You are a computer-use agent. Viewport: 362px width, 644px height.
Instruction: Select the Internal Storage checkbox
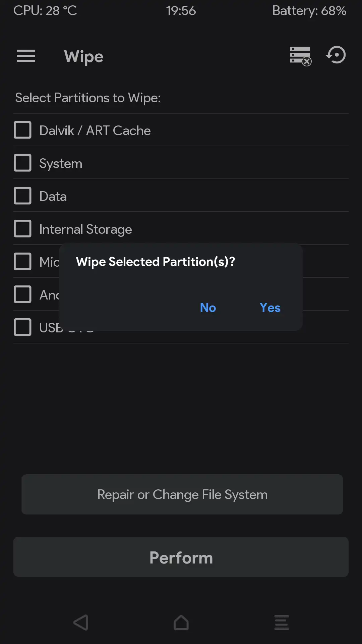pyautogui.click(x=22, y=229)
